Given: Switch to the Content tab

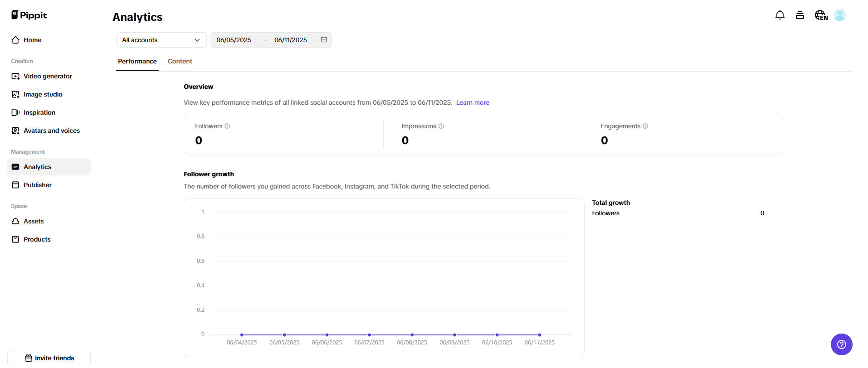Looking at the screenshot, I should click(x=180, y=61).
